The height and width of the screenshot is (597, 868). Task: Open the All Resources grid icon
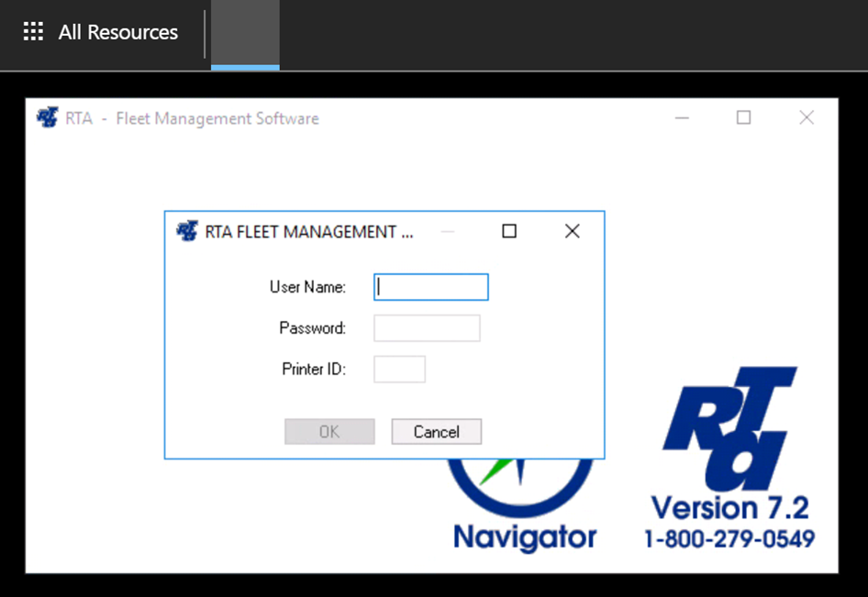(33, 32)
